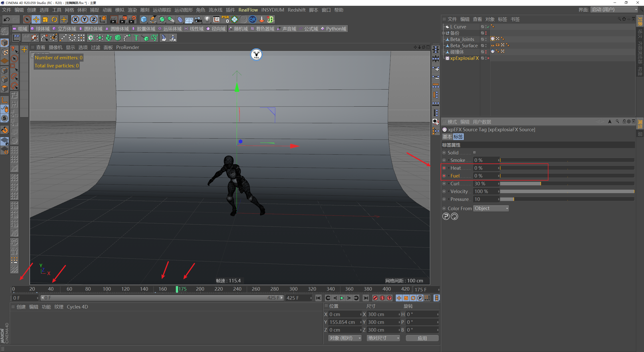Add a cube primitive object

(x=144, y=19)
